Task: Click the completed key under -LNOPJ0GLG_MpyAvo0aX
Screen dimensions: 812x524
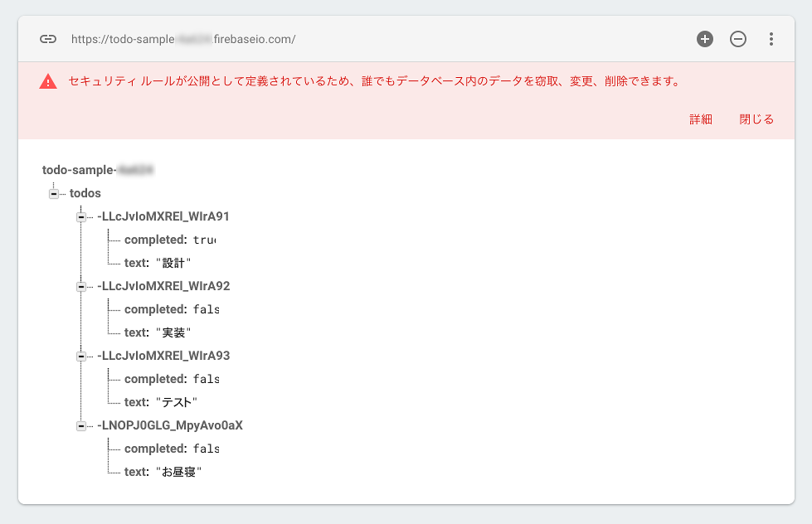Action: tap(155, 449)
